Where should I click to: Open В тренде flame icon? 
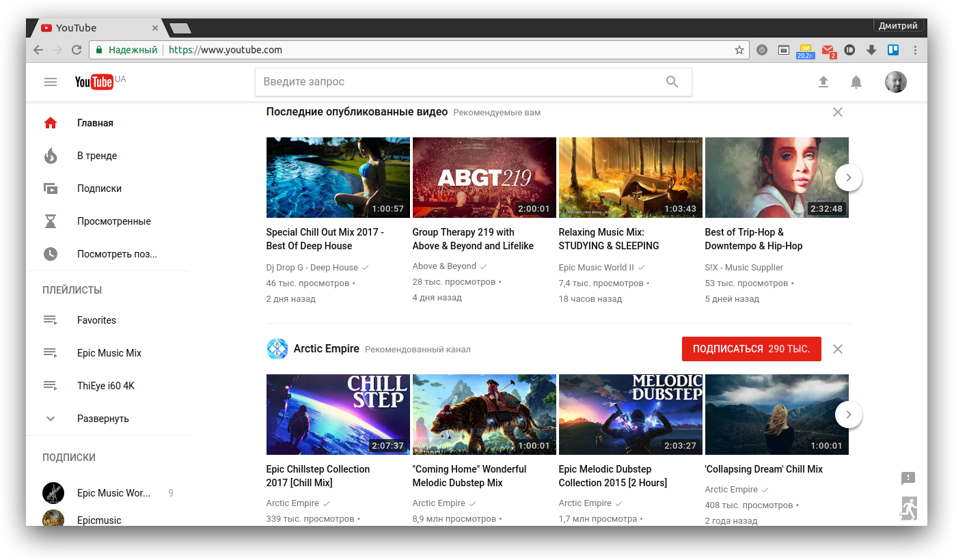click(x=51, y=156)
